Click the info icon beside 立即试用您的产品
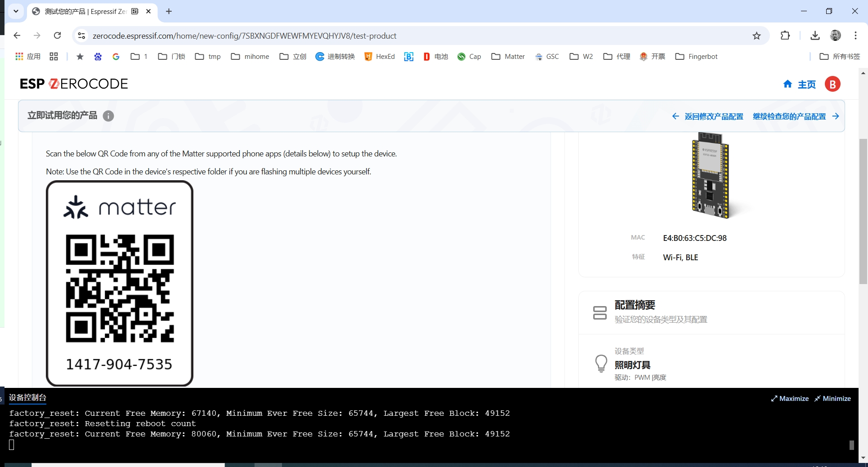Image resolution: width=868 pixels, height=467 pixels. 108,116
